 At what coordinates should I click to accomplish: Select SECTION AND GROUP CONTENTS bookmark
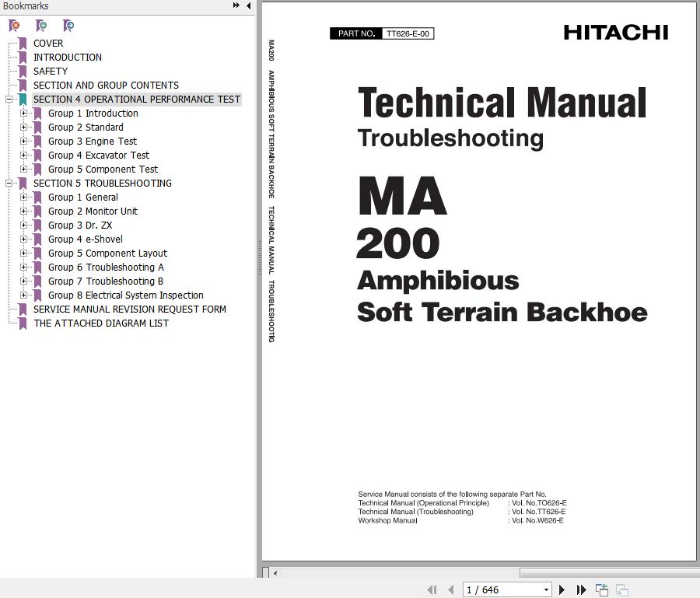106,86
